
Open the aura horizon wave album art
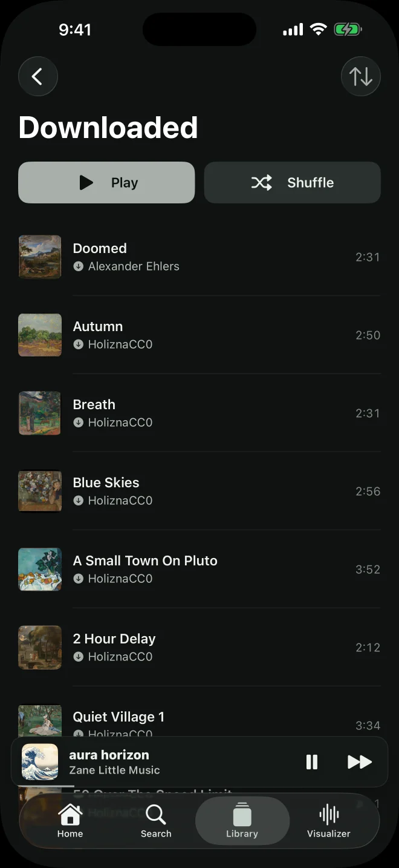tap(40, 762)
